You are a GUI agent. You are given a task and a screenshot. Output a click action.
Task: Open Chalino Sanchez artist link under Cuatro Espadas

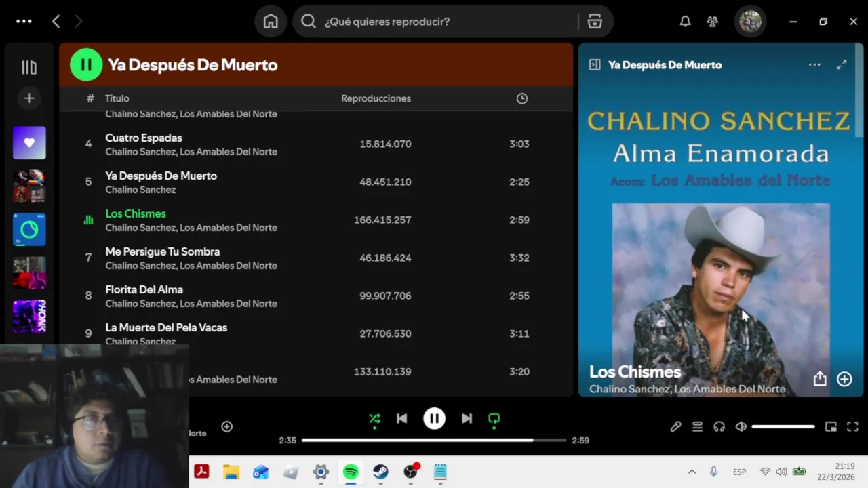point(140,152)
